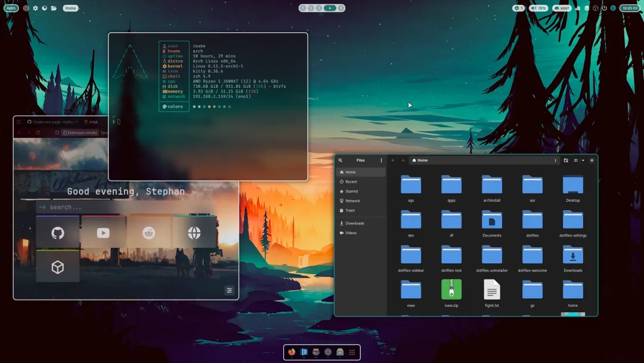This screenshot has height=363, width=644.
Task: Open the power menu icon in top bar
Action: [x=604, y=8]
